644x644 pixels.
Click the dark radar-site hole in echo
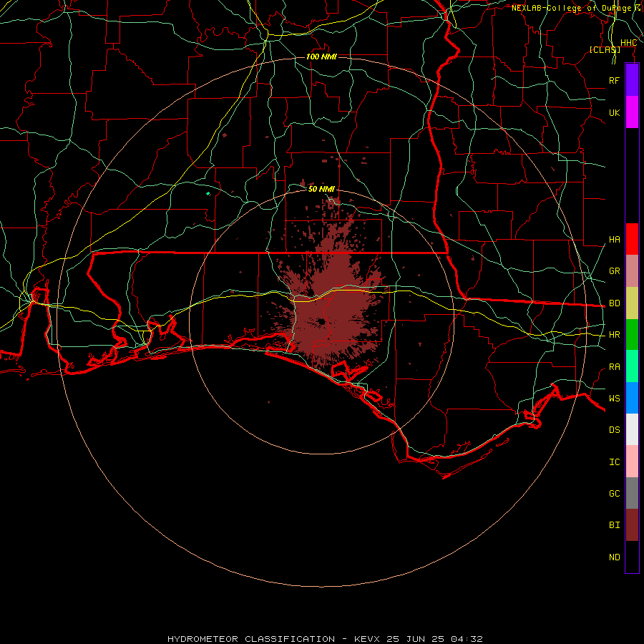point(321,321)
